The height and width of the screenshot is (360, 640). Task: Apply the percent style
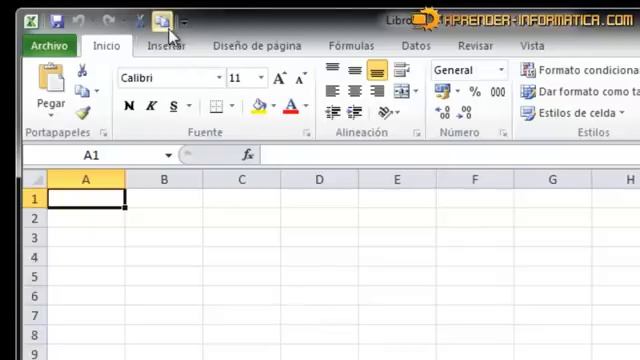475,91
